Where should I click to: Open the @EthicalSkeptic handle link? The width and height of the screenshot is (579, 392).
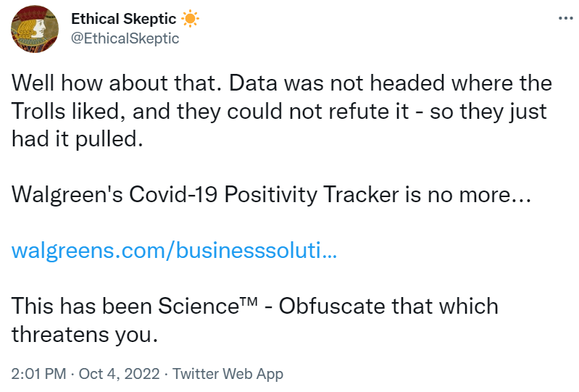coord(125,38)
